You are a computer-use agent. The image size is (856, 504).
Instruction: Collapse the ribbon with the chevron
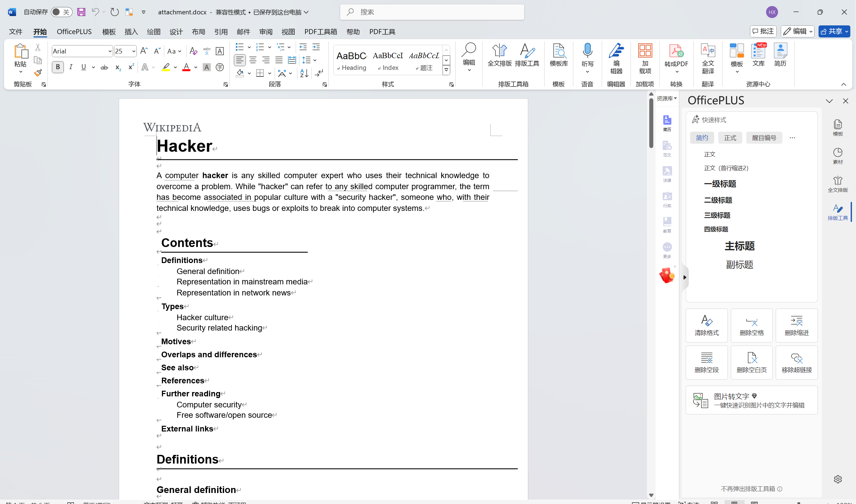pyautogui.click(x=843, y=84)
